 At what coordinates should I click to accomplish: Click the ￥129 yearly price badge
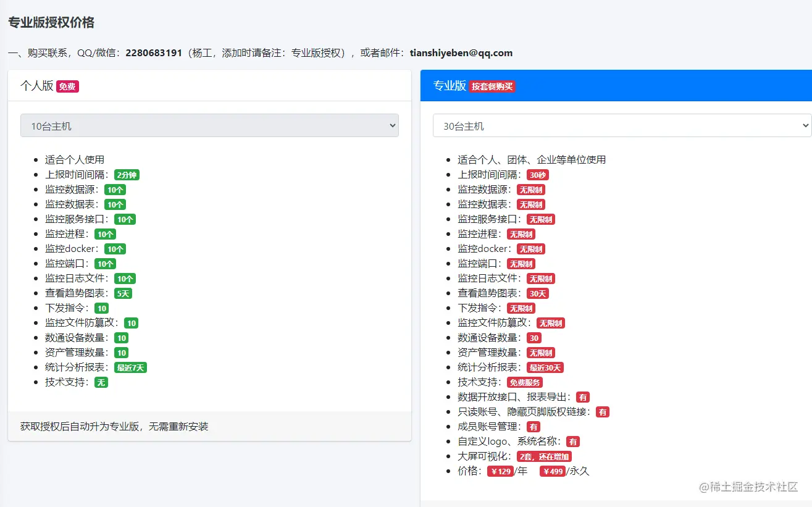(x=500, y=471)
